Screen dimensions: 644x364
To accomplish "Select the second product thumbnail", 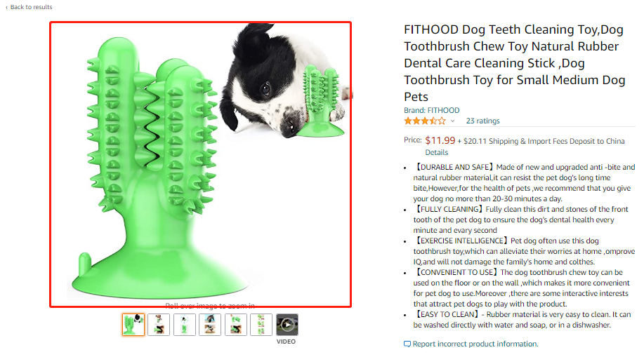I will 159,325.
